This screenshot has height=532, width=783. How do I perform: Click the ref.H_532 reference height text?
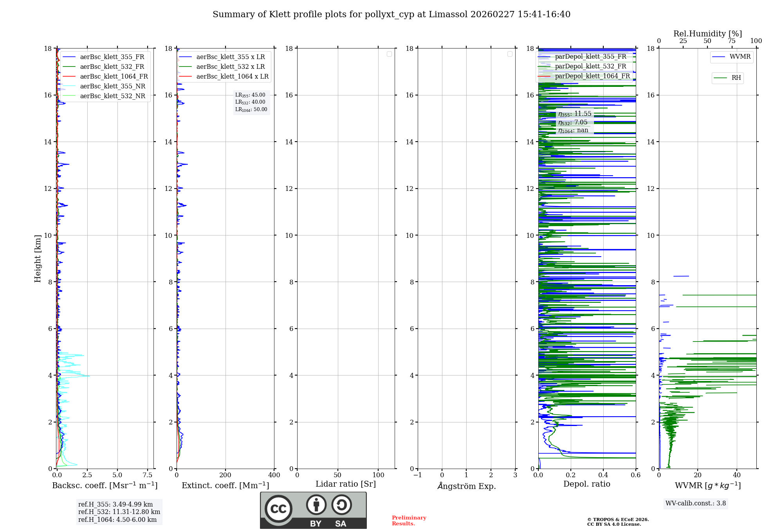coord(119,512)
